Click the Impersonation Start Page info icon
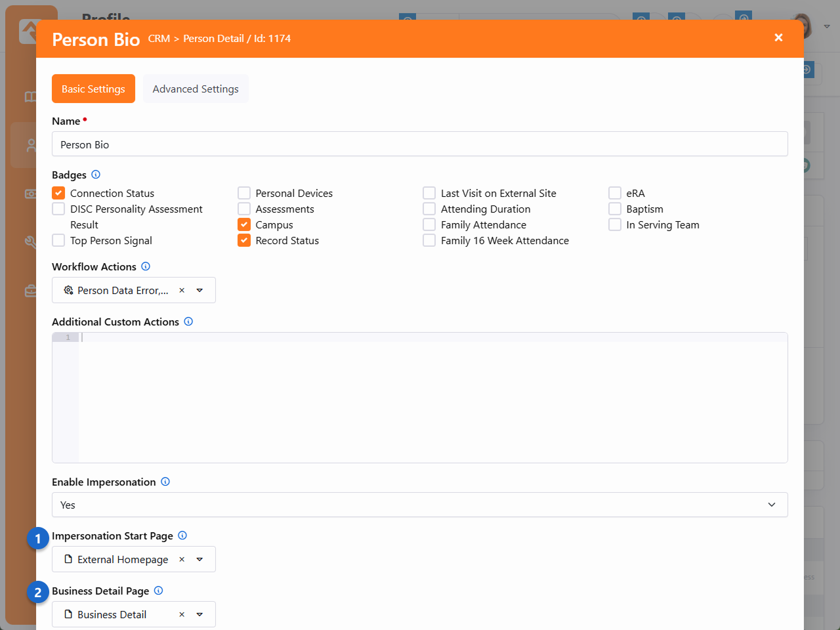The image size is (840, 630). click(182, 535)
